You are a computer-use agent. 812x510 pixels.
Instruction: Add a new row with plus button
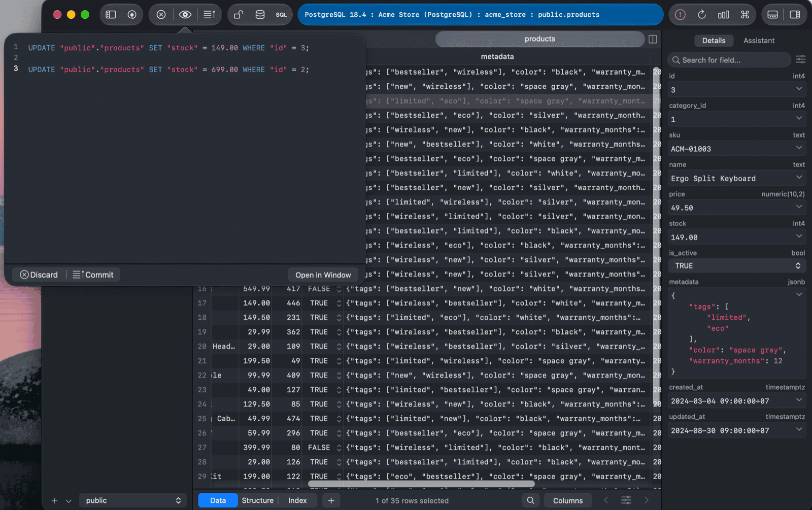point(331,500)
